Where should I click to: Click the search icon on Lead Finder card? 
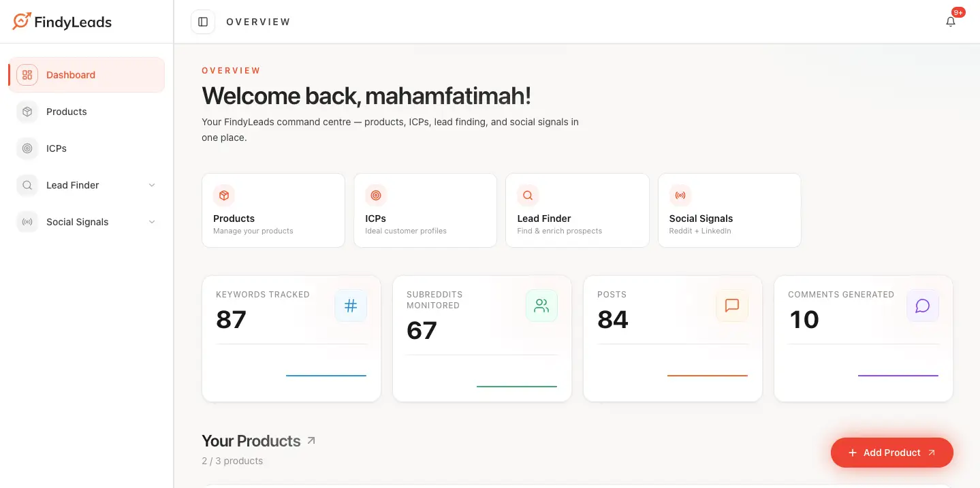coord(528,195)
